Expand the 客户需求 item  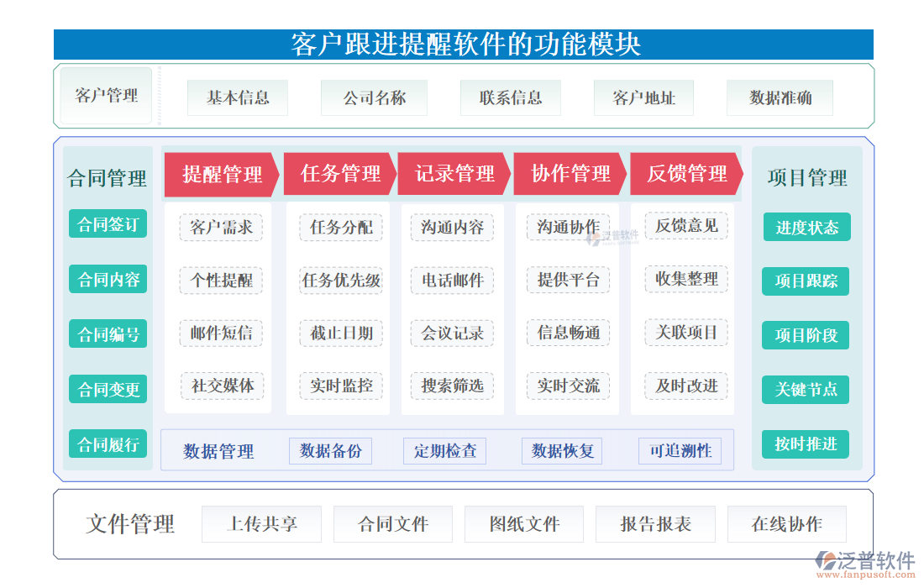[x=220, y=227]
